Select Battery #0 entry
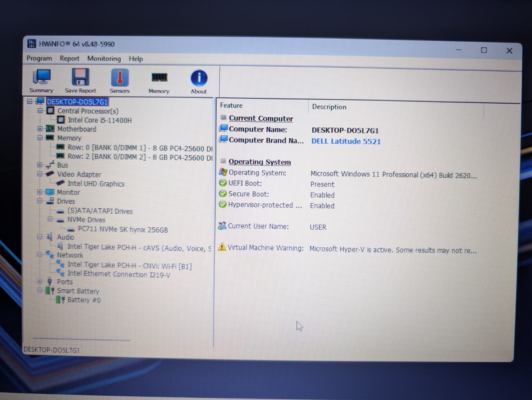This screenshot has height=400, width=532. pyautogui.click(x=84, y=300)
